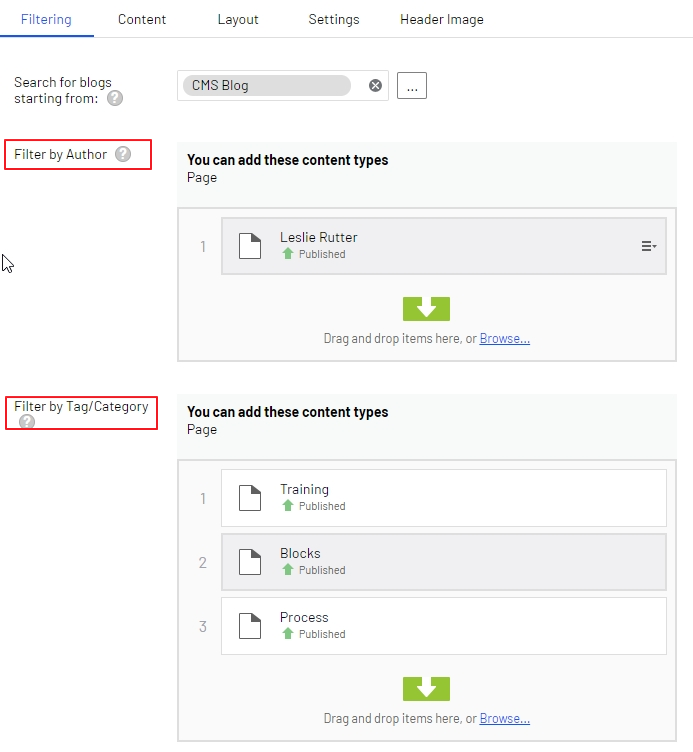
Task: Click the Blocks page icon
Action: coord(250,562)
